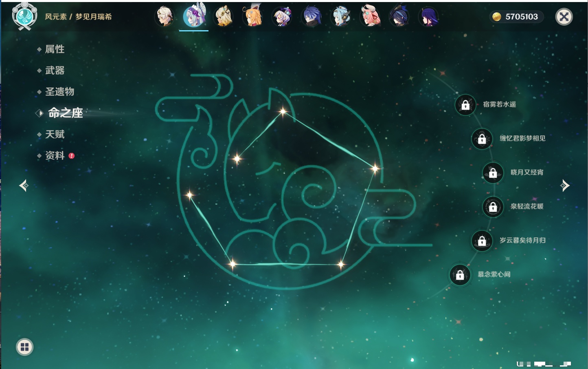The width and height of the screenshot is (588, 369).
Task: Select the sixth avatar with dark blue hair
Action: point(312,17)
